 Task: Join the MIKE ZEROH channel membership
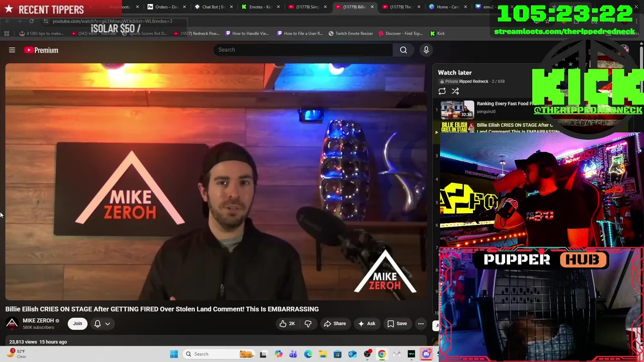(77, 324)
